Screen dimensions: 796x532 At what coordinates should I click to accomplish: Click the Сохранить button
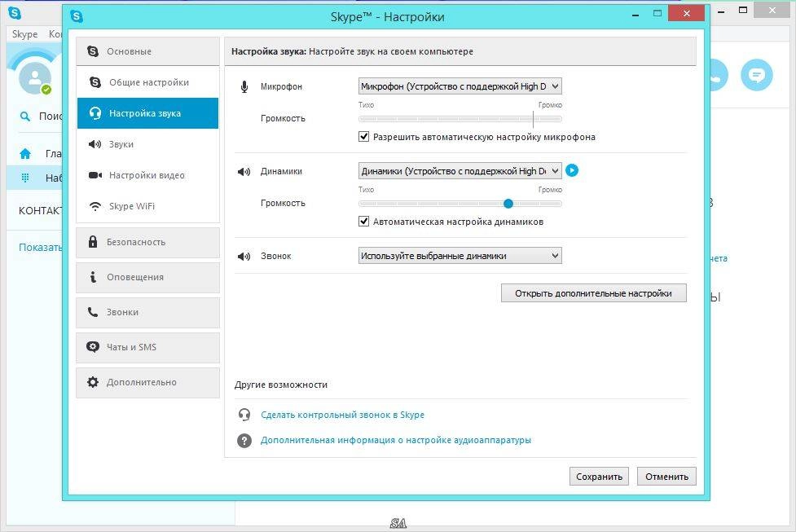tap(599, 476)
